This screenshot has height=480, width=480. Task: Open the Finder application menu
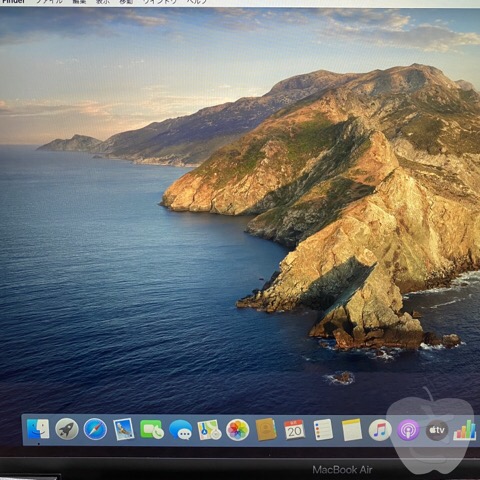tap(13, 2)
